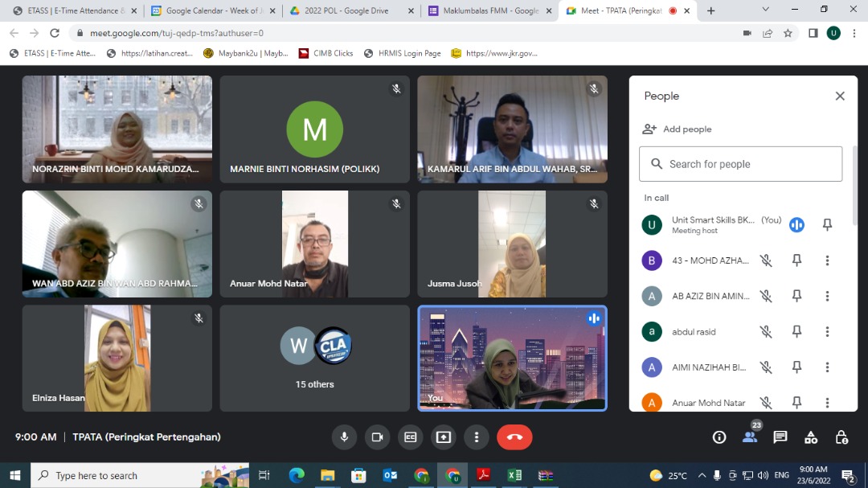Mute abdul rasid microphone
Screen dimensions: 868x488
[x=766, y=332]
